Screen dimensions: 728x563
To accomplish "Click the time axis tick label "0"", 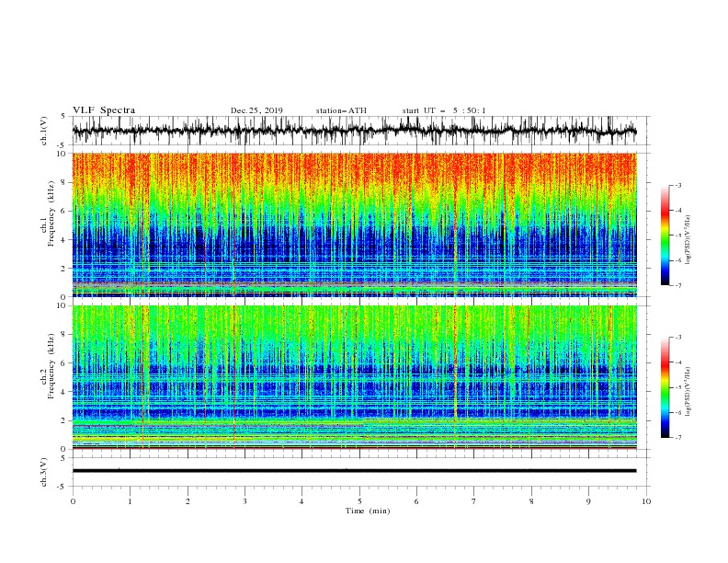I will [x=73, y=501].
